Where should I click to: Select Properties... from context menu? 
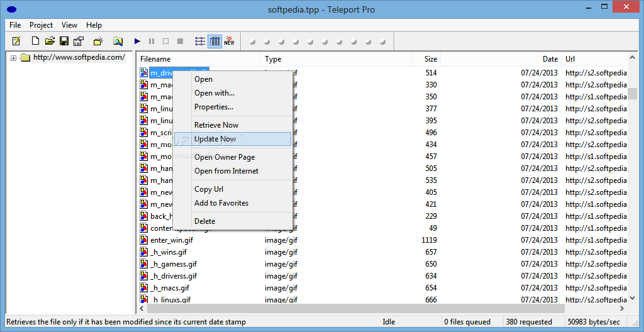coord(233,107)
